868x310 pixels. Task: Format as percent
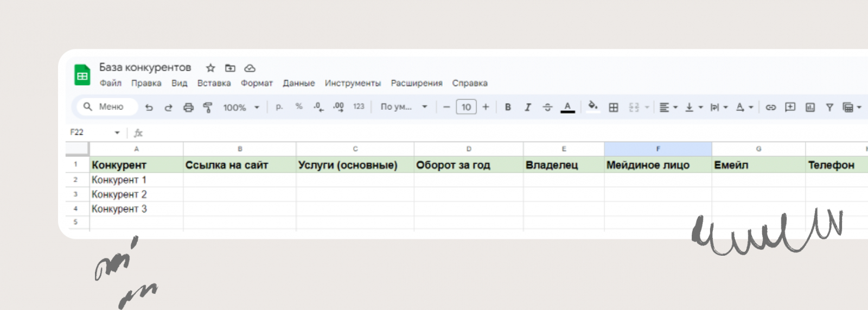pyautogui.click(x=299, y=107)
